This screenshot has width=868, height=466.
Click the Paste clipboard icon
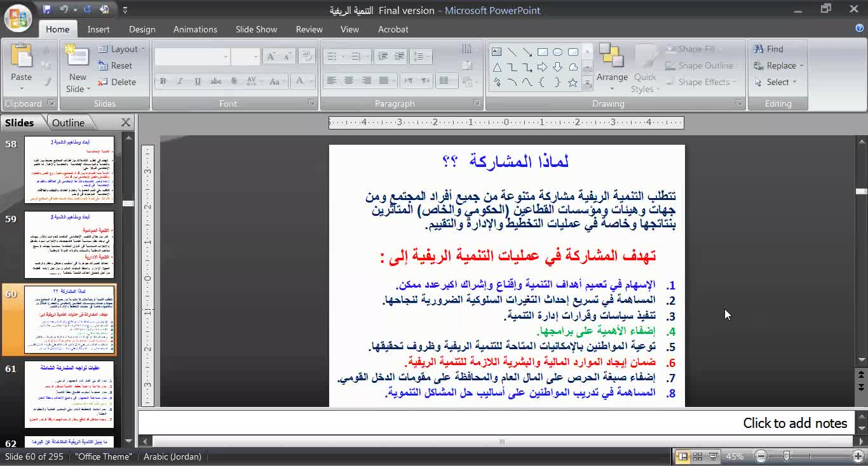(21, 56)
